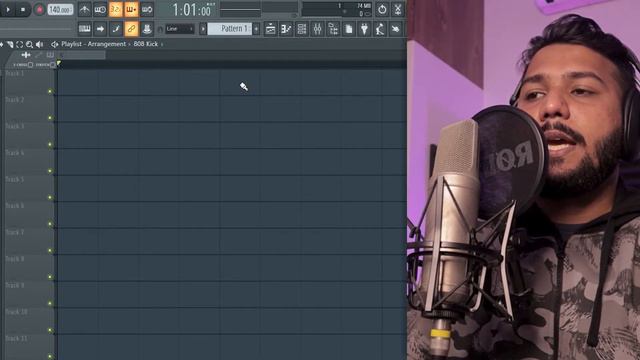Image resolution: width=640 pixels, height=360 pixels.
Task: Click the Arrangement breadcrumb label
Action: (107, 44)
